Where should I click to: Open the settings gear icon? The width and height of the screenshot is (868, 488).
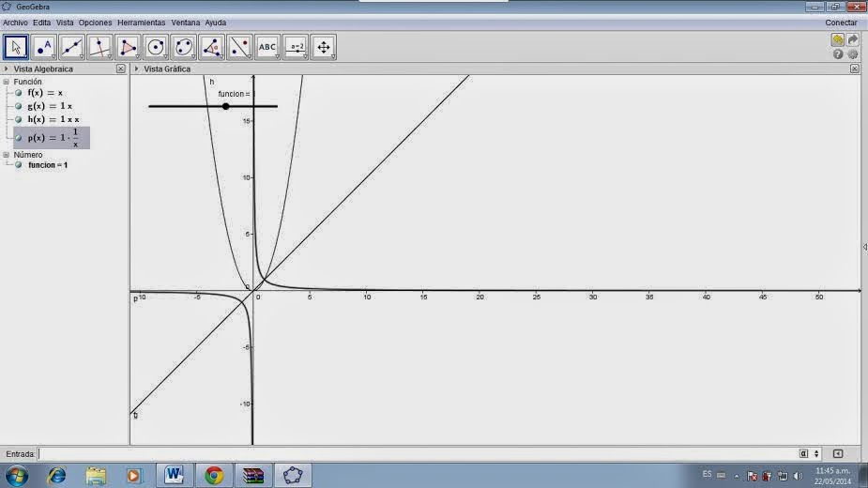(x=853, y=54)
